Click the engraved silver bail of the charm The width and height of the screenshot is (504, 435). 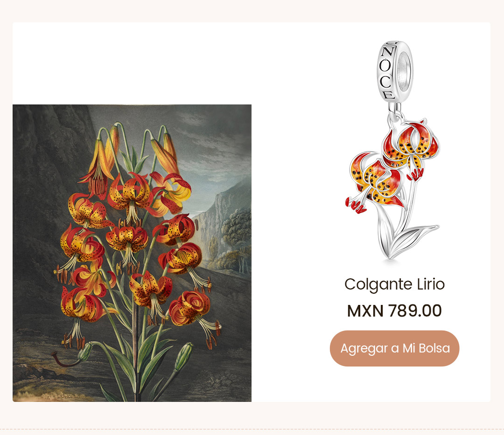pyautogui.click(x=395, y=71)
